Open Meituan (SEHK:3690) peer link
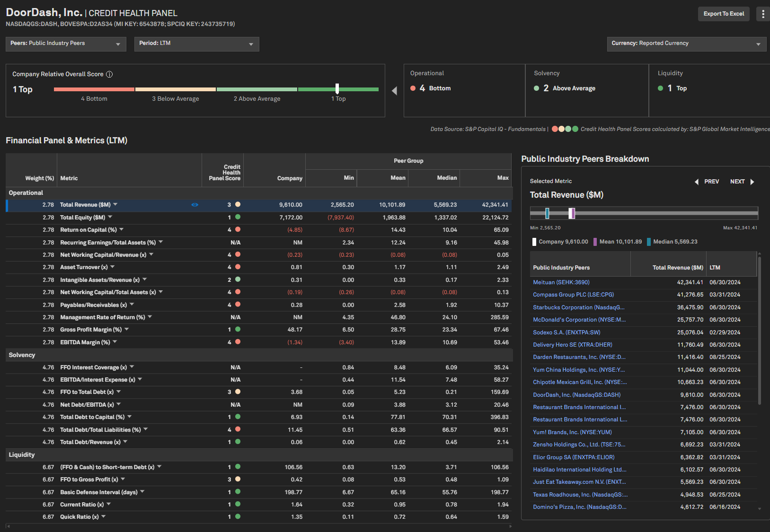Screen dimensions: 770x532 561,282
